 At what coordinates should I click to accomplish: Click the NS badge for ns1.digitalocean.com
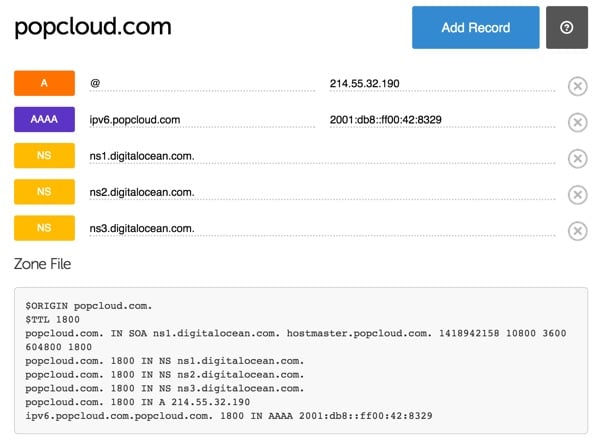(44, 156)
